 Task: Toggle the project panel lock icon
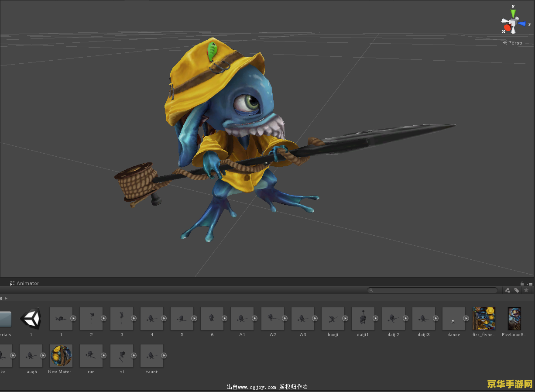pyautogui.click(x=522, y=284)
